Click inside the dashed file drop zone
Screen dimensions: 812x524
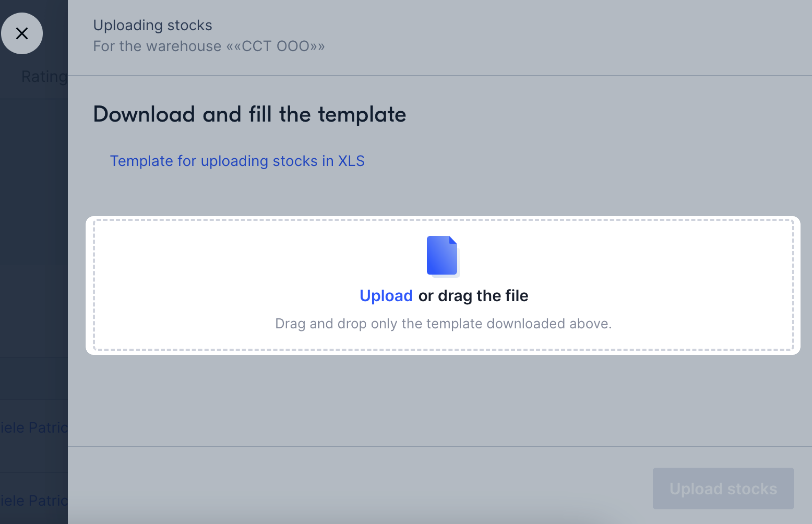pyautogui.click(x=443, y=285)
